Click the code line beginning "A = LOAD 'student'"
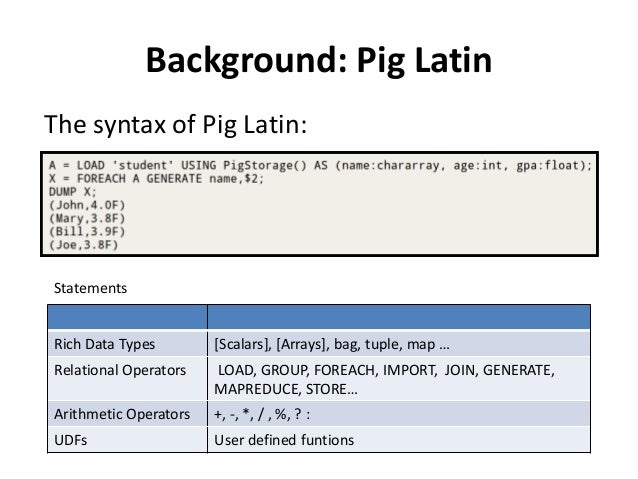The width and height of the screenshot is (638, 479). tap(320, 166)
